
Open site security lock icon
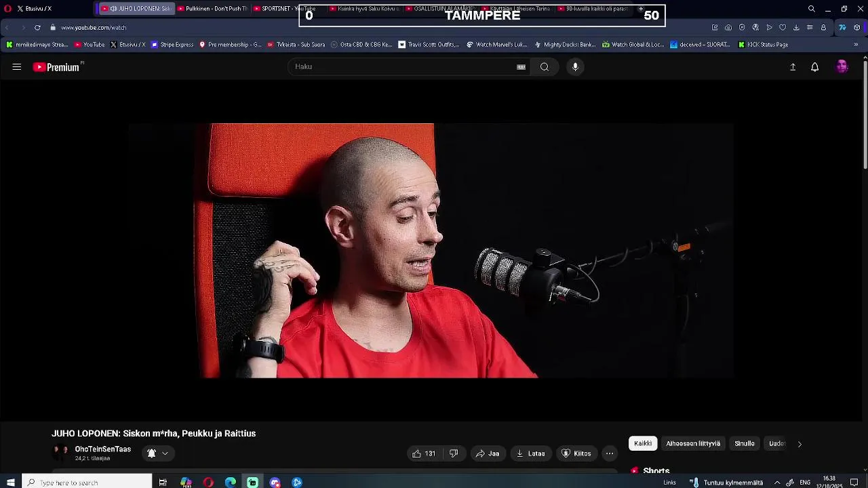coord(52,28)
